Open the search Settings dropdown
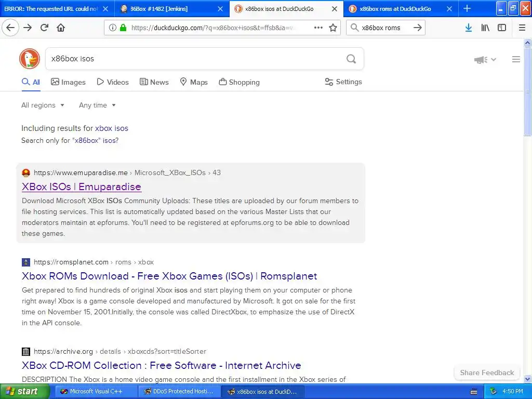 (343, 82)
